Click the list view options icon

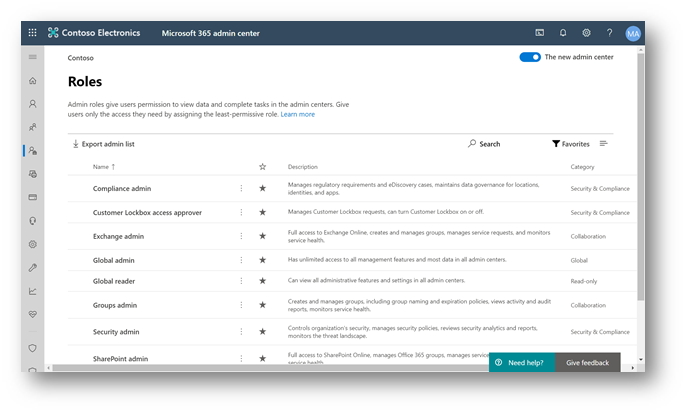coord(603,144)
